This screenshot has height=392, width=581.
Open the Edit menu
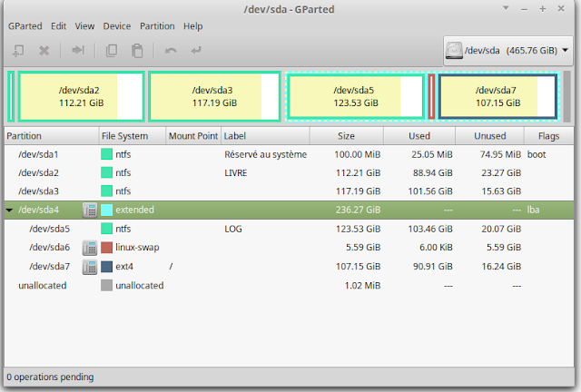58,26
